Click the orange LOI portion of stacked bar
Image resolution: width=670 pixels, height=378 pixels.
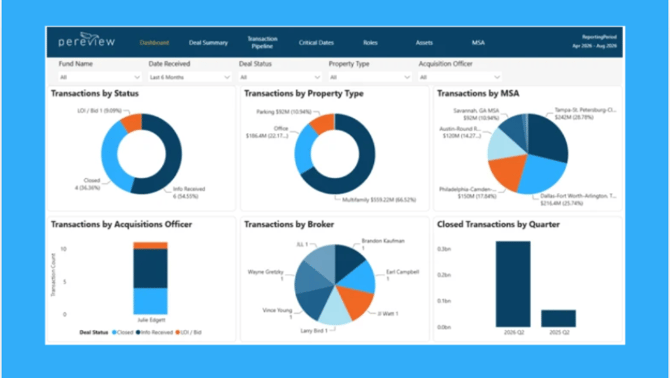pyautogui.click(x=150, y=246)
